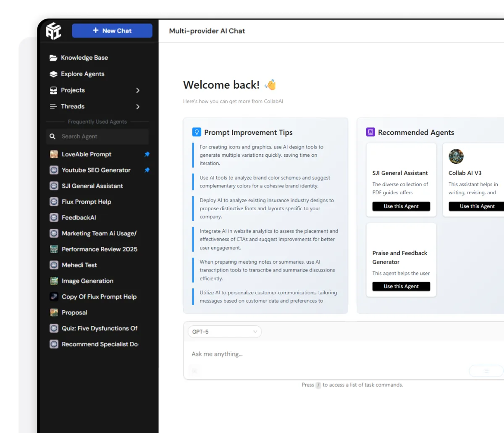The width and height of the screenshot is (504, 433).
Task: Open Knowledge Base menu item
Action: (x=84, y=58)
